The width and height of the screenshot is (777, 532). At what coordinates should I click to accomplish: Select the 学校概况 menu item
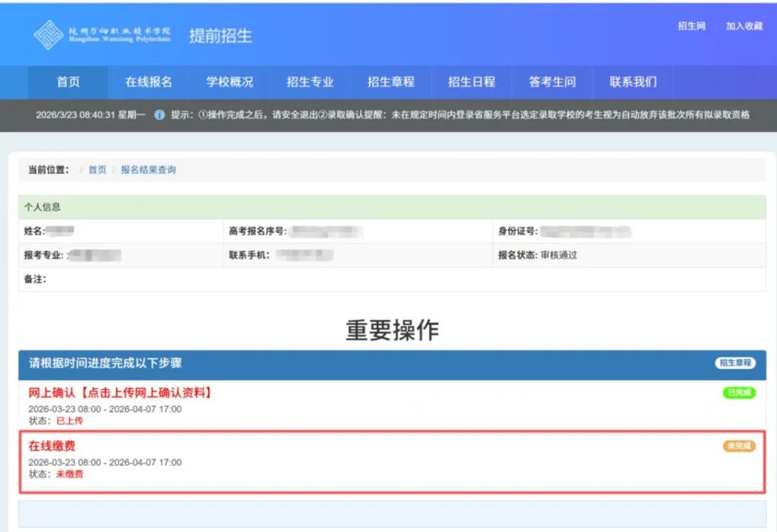click(x=228, y=82)
